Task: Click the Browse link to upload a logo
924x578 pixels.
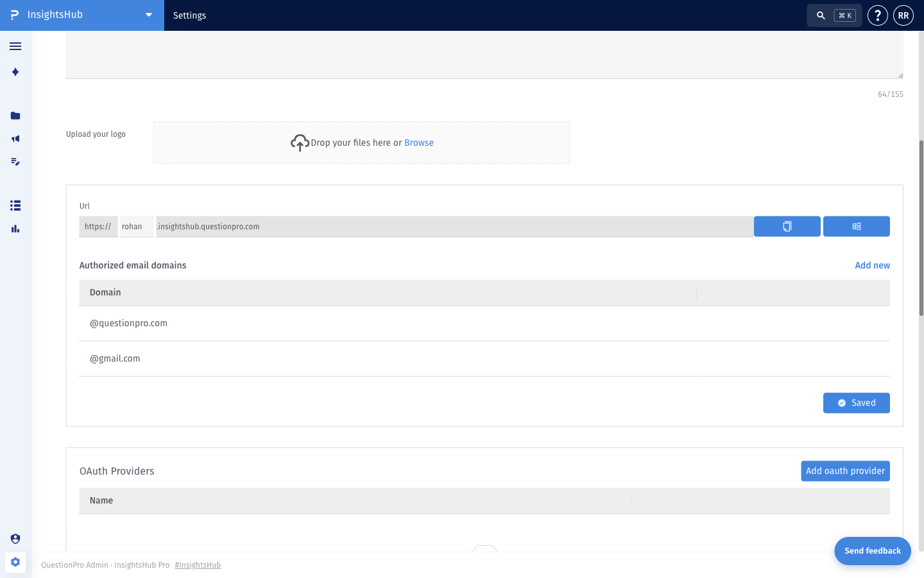Action: coord(419,143)
